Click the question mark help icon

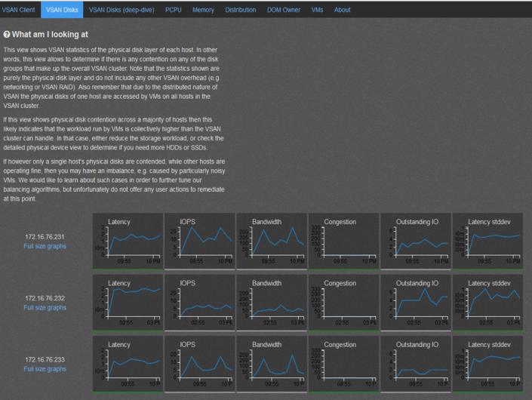click(8, 35)
